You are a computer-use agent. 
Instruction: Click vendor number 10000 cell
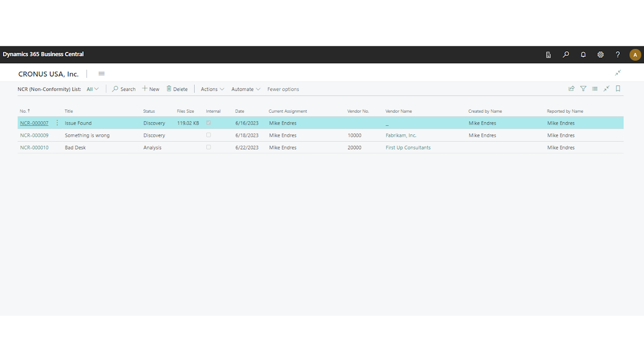[354, 135]
